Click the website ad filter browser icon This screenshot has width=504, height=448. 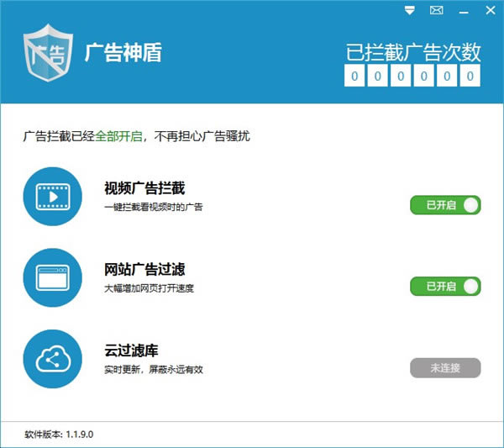coord(53,277)
